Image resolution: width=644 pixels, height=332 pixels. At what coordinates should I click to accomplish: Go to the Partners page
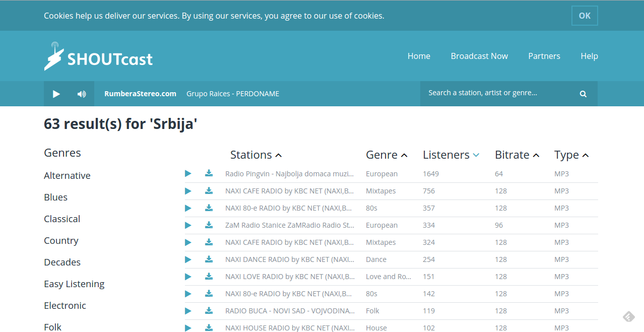coord(544,56)
